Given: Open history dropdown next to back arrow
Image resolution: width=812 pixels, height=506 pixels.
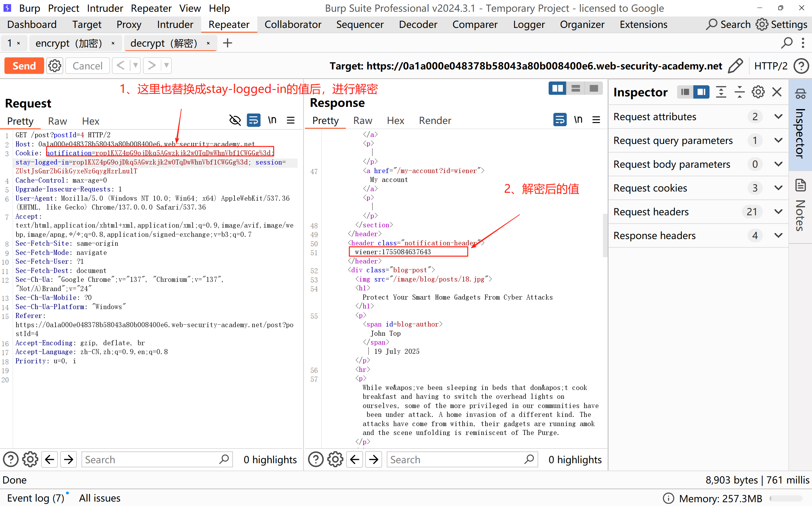Looking at the screenshot, I should coord(135,66).
